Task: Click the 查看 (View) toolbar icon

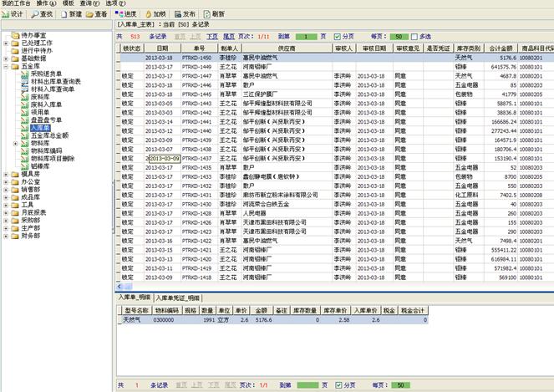Action: click(x=96, y=14)
